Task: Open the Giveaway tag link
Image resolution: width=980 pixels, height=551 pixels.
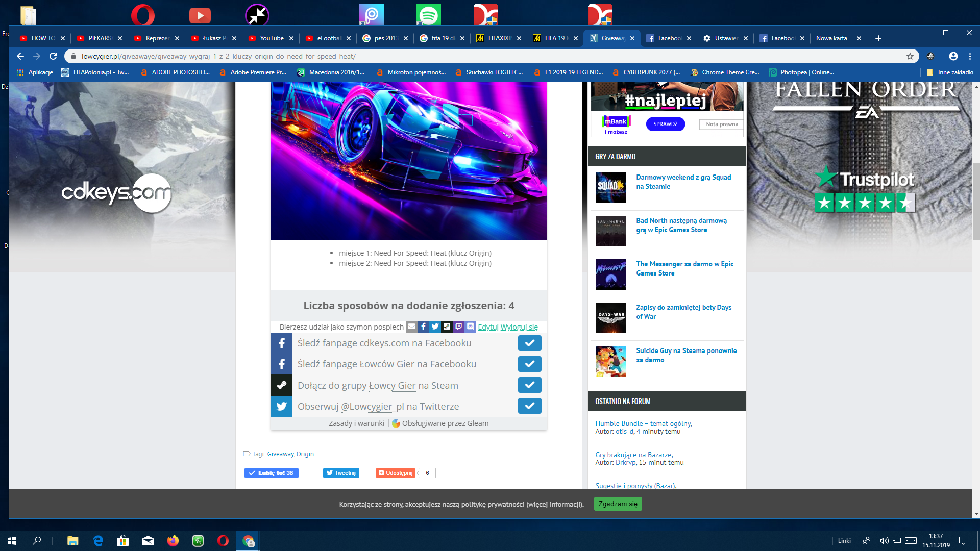Action: pos(280,454)
